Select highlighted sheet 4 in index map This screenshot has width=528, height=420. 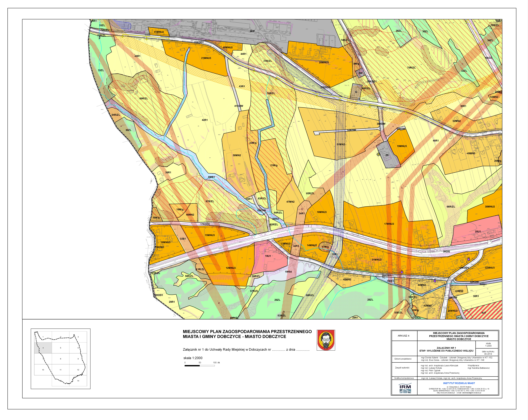[x=43, y=348]
